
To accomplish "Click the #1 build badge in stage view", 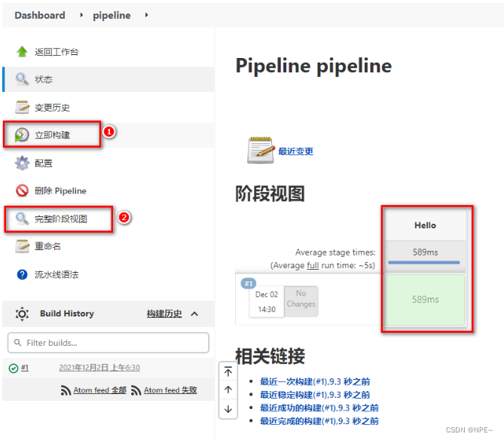I will pos(248,283).
